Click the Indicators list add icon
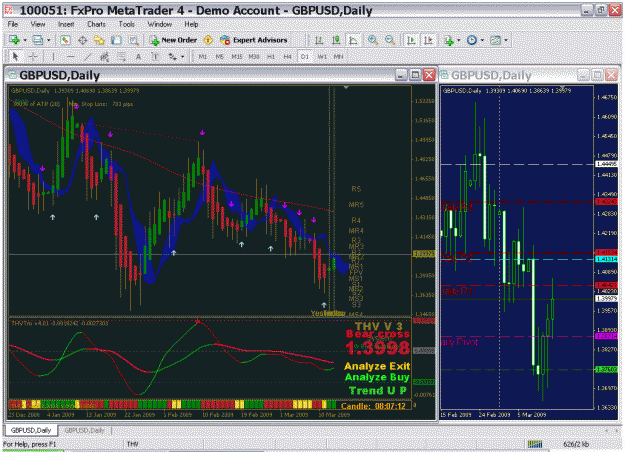 click(449, 40)
